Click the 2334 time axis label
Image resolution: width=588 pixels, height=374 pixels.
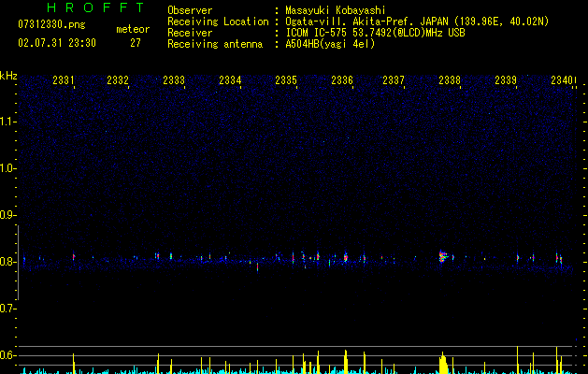tap(230, 80)
